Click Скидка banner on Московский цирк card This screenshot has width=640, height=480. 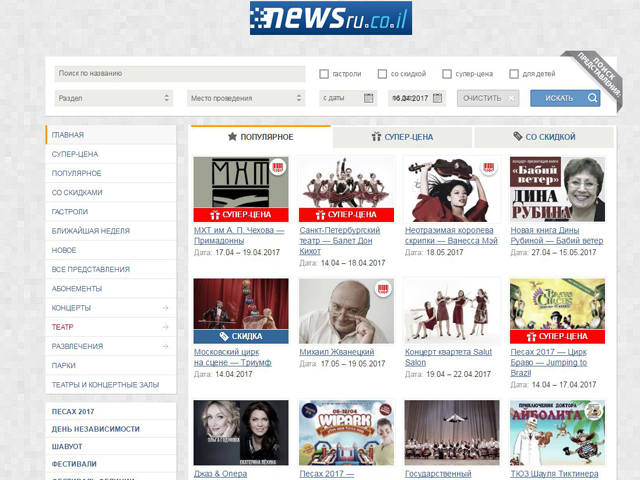pyautogui.click(x=241, y=336)
